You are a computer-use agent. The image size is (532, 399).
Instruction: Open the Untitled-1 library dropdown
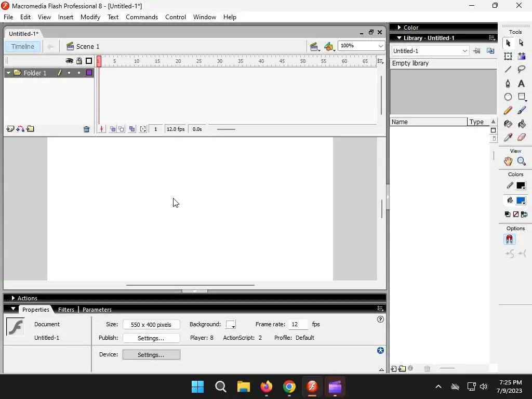[464, 51]
